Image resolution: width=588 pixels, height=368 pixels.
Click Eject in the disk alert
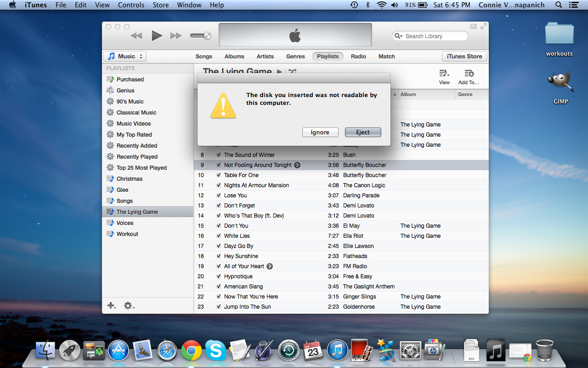(x=363, y=132)
